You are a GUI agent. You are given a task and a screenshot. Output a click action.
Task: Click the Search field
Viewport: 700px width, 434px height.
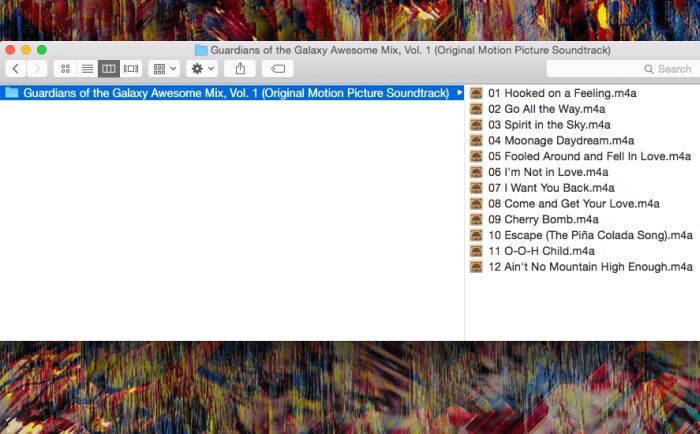623,69
